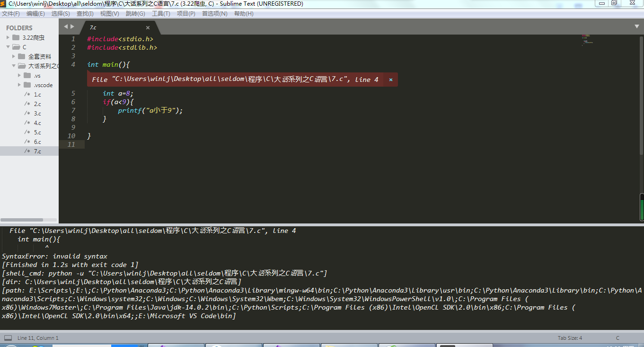
Task: Open the 首选项(N) menu
Action: pyautogui.click(x=214, y=14)
